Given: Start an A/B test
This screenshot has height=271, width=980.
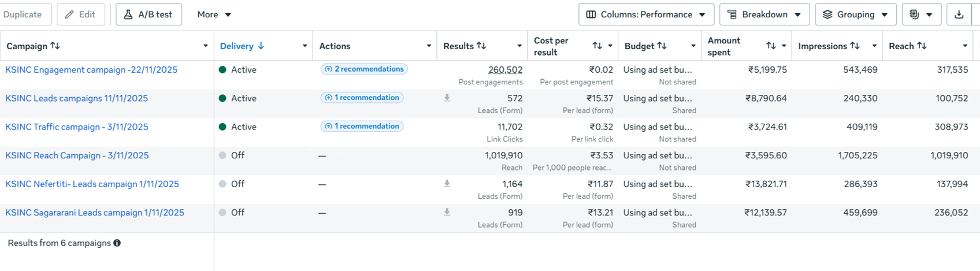Looking at the screenshot, I should coord(149,14).
